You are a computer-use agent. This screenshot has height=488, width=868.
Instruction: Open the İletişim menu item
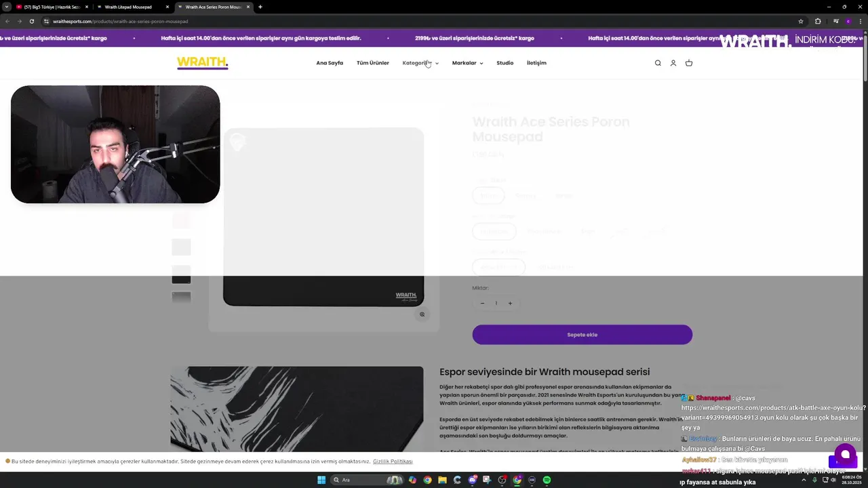536,63
